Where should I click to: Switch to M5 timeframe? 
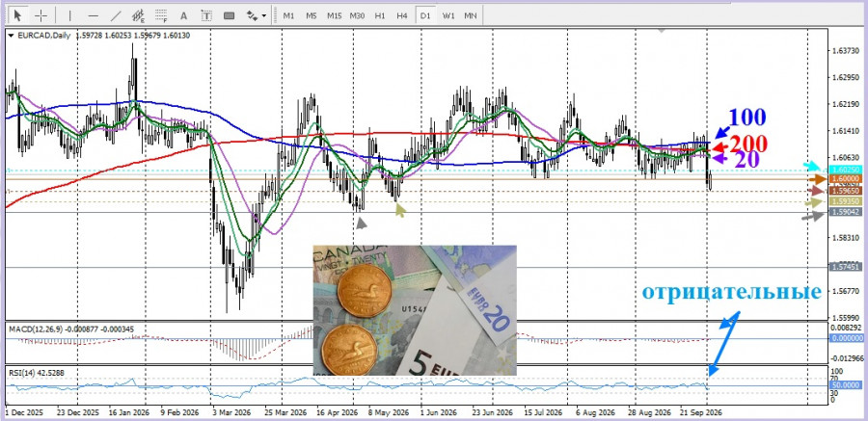(312, 15)
